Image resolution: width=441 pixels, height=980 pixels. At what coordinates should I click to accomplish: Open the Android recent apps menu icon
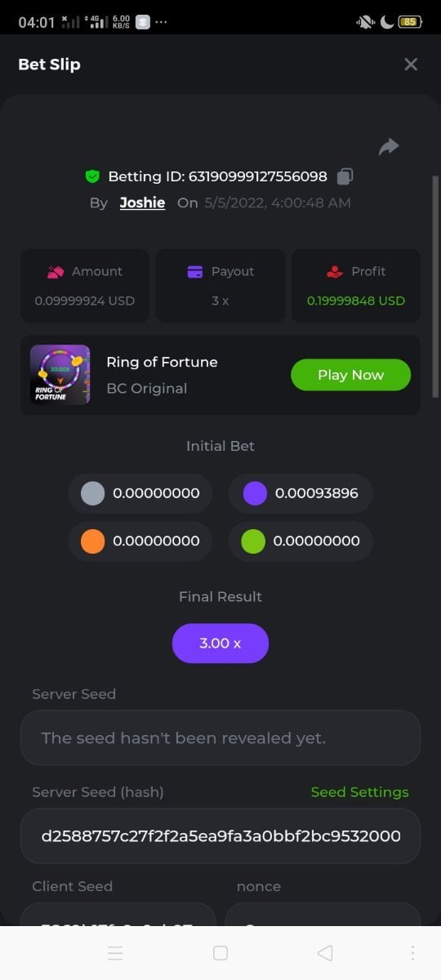point(115,953)
